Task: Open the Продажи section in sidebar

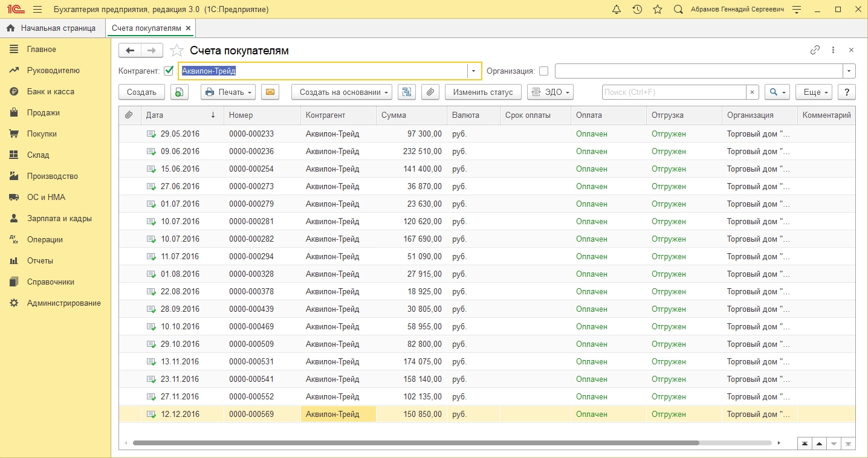Action: coord(43,112)
